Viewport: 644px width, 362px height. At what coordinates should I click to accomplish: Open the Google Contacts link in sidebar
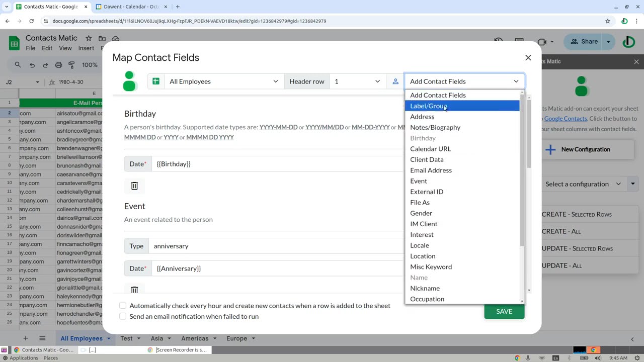point(566,119)
